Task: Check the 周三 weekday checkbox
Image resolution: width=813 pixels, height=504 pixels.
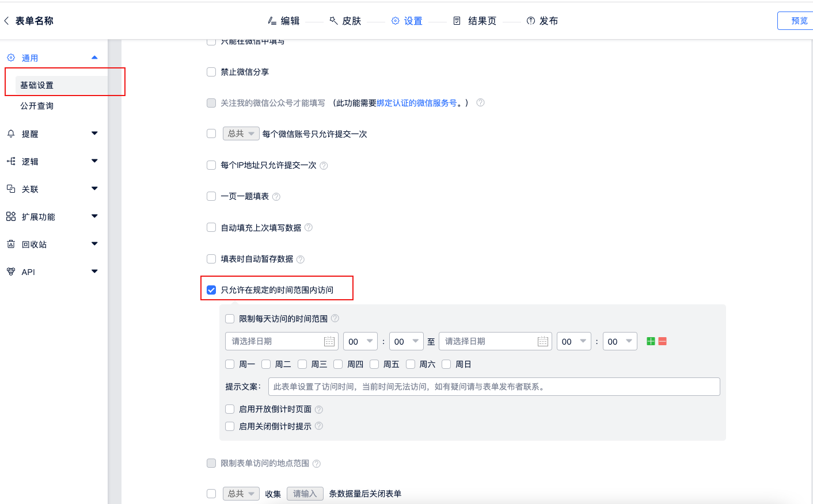Action: 302,364
